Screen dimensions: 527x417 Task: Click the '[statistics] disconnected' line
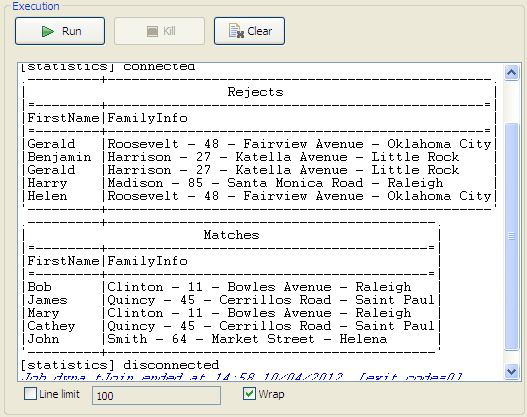120,365
